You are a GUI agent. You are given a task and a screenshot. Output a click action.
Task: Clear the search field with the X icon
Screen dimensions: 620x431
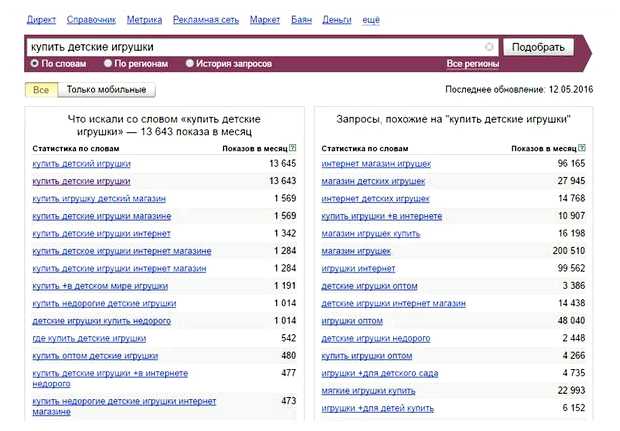pos(489,47)
